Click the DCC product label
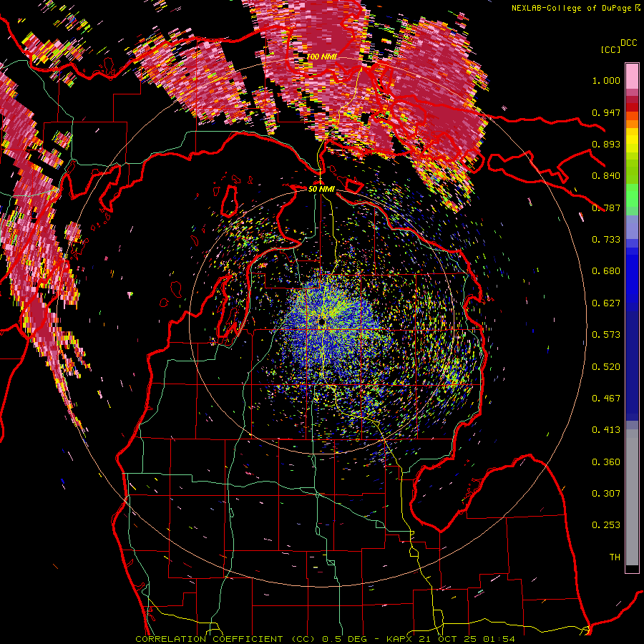644x644 pixels. [628, 43]
